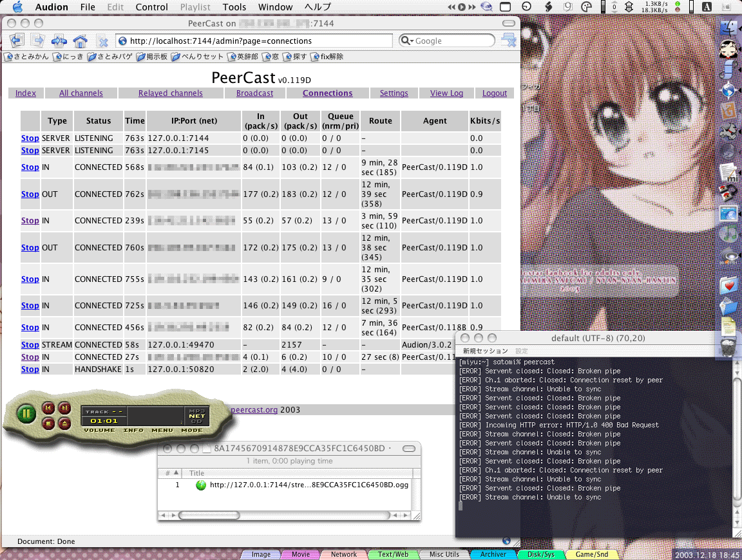Viewport: 742px width, 560px height.
Task: Open the Home page icon in toolbar
Action: [81, 41]
